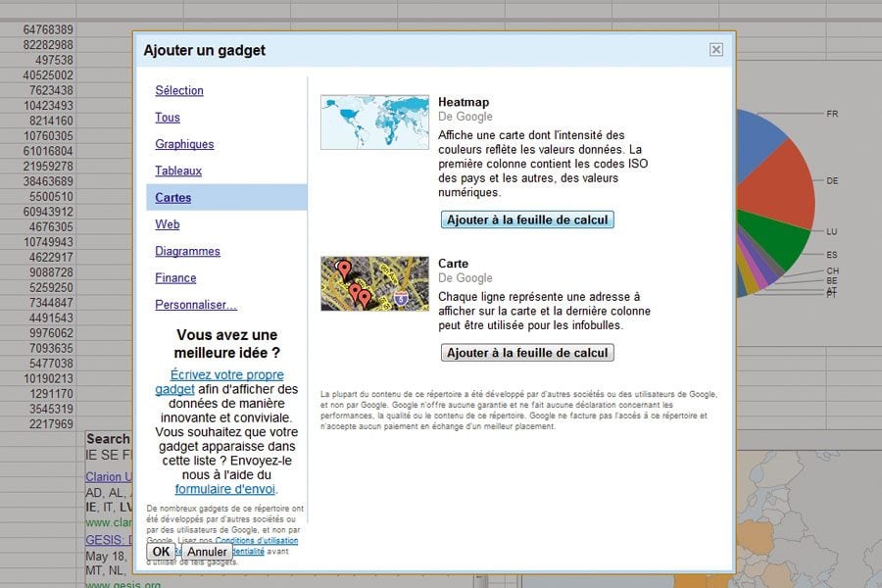Add the Carte gadget to the spreadsheet
The width and height of the screenshot is (882, 588).
527,353
